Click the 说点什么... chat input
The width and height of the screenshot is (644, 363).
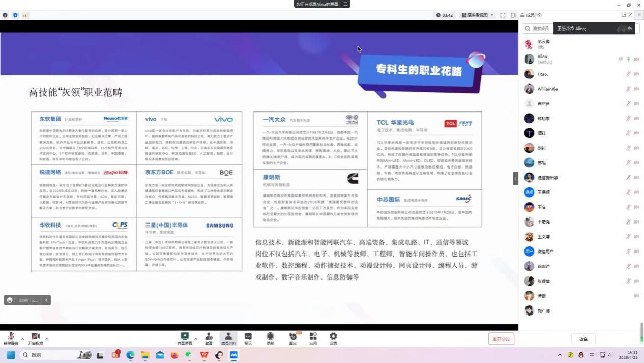pyautogui.click(x=28, y=300)
